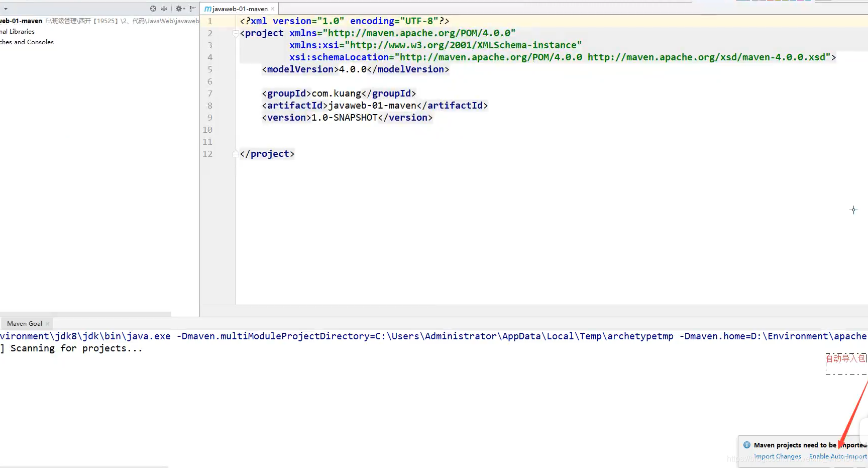This screenshot has width=868, height=468.
Task: Select External Libraries in project tree
Action: click(18, 32)
